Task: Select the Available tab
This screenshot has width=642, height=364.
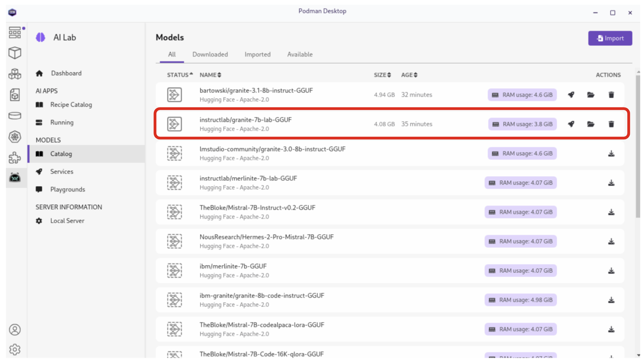Action: [299, 54]
